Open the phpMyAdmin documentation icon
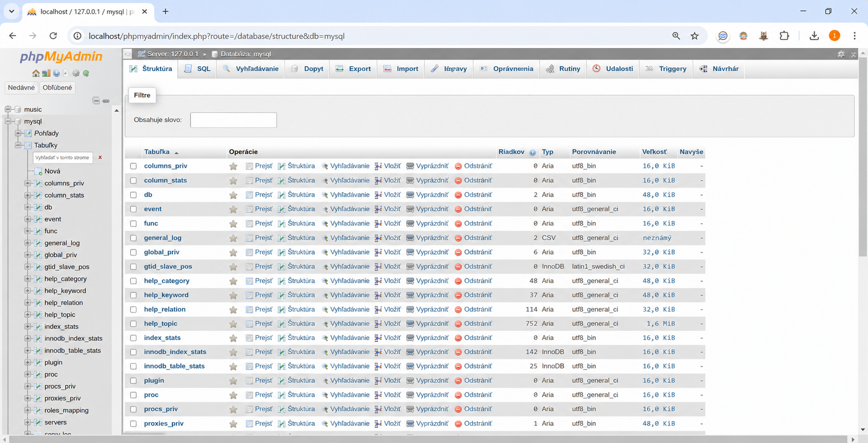The image size is (868, 443). pyautogui.click(x=56, y=73)
